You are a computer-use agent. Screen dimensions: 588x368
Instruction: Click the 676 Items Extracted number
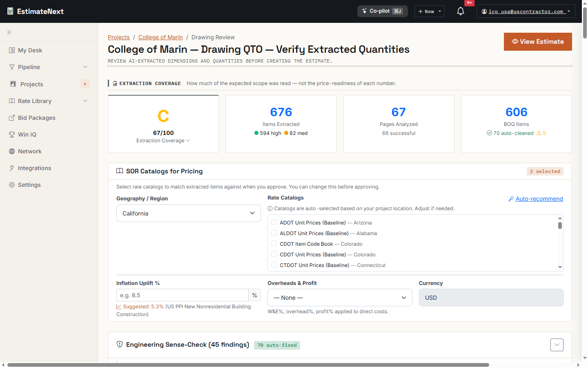(281, 112)
